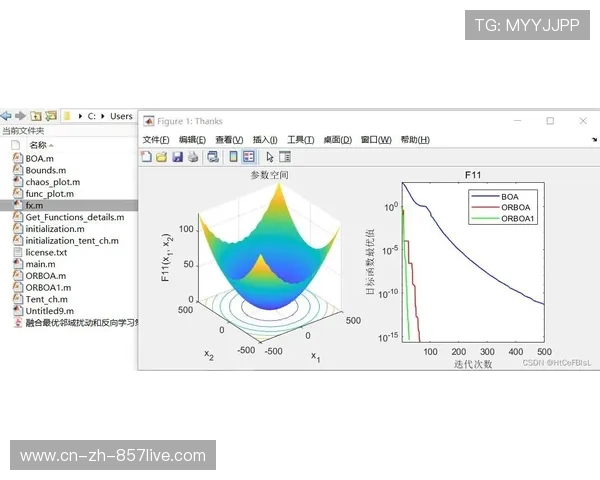Toggle the Insert Legend toolbar button
This screenshot has height=480, width=600.
(248, 157)
